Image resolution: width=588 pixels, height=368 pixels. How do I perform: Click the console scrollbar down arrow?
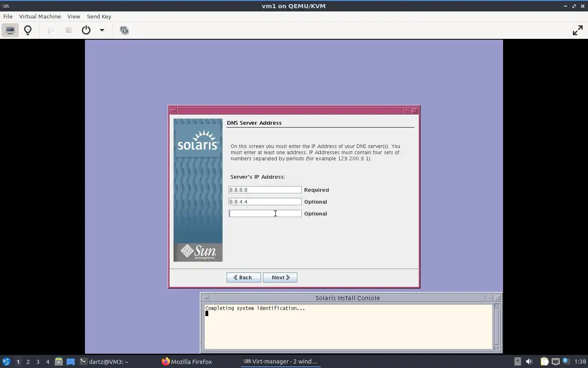[497, 348]
